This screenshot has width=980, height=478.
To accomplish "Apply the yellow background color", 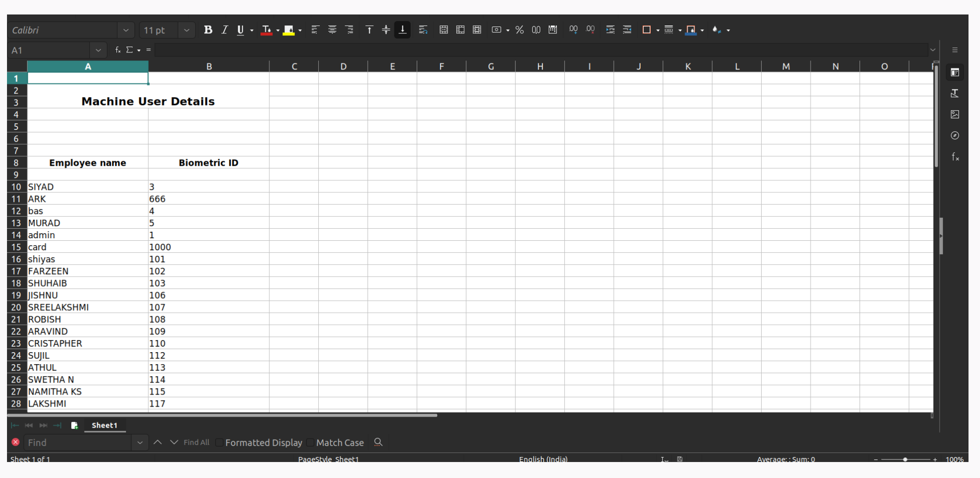I will click(x=288, y=30).
